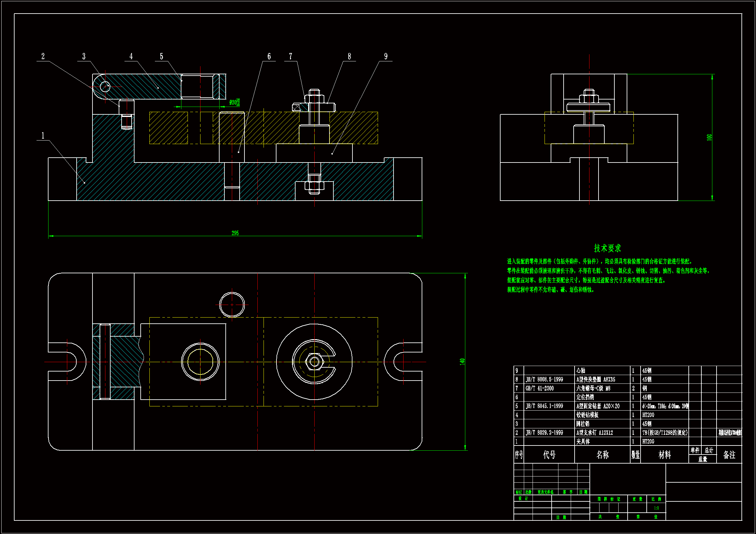Select the JB/T 8045.1-1999 table cell
The height and width of the screenshot is (534, 756).
click(x=544, y=406)
